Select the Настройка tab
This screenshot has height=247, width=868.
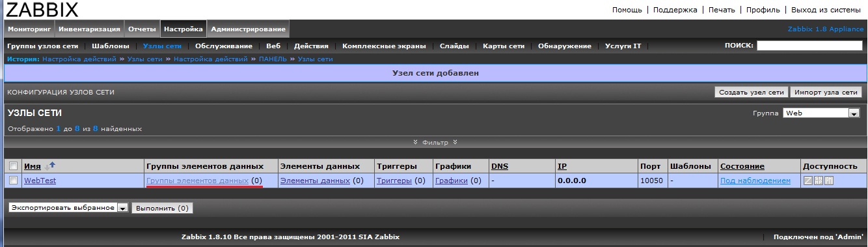(183, 29)
